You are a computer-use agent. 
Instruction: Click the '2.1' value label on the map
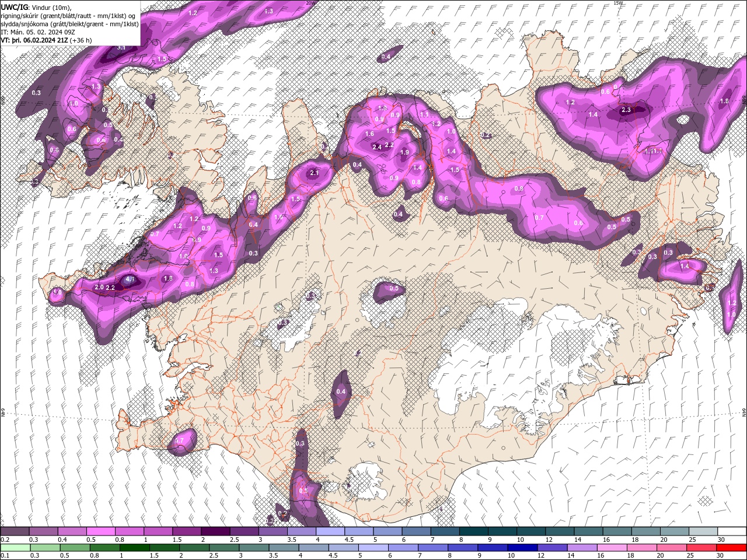tap(315, 173)
